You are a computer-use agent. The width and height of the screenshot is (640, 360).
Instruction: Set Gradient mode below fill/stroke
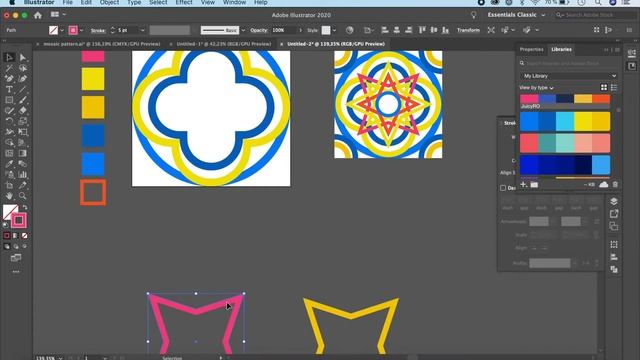[16, 236]
